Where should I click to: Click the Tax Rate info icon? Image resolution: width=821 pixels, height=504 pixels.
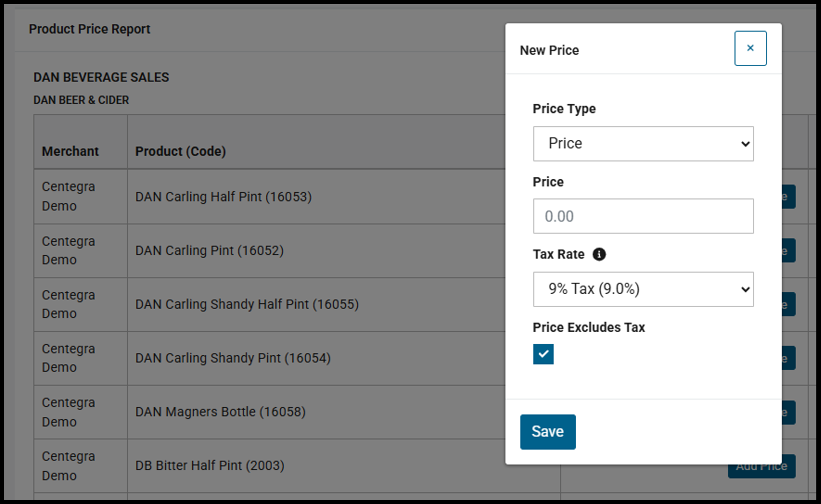599,254
